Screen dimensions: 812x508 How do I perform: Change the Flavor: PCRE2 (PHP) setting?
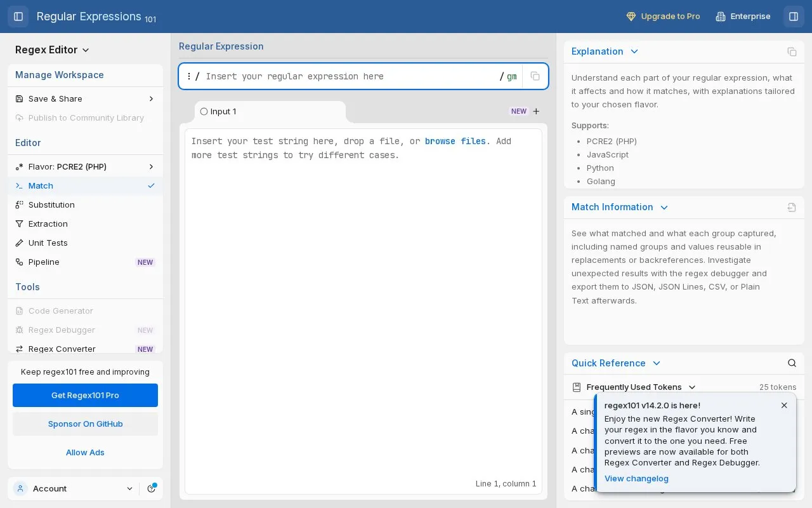tap(85, 166)
